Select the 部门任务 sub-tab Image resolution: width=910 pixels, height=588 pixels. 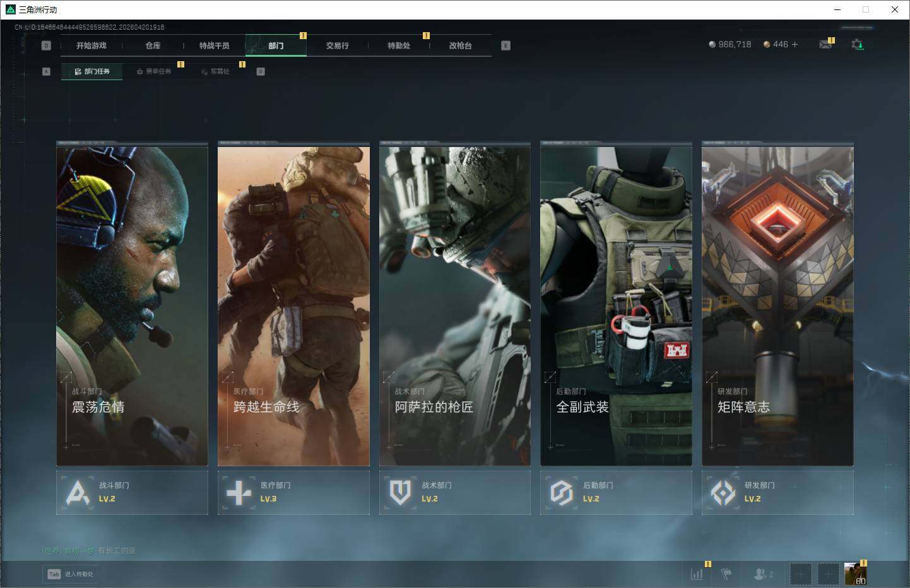pyautogui.click(x=92, y=71)
